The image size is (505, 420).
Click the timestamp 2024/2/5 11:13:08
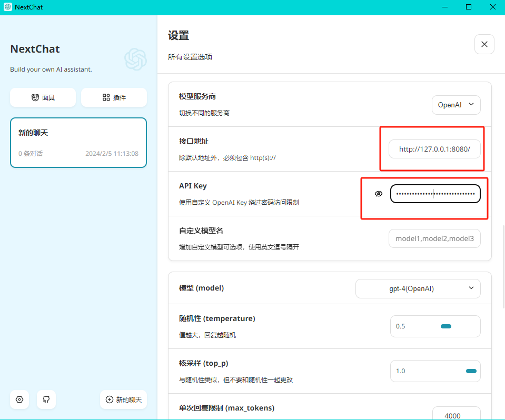point(112,154)
